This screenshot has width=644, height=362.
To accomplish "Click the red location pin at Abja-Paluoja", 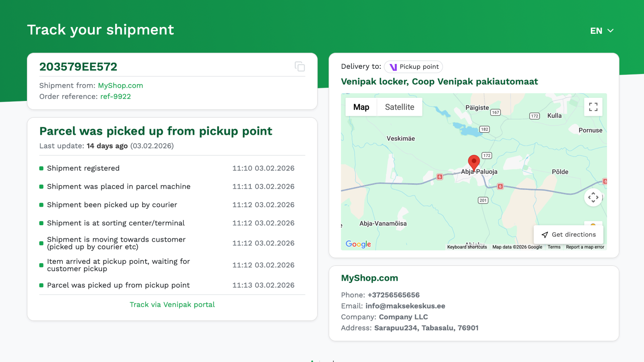I will point(474,163).
